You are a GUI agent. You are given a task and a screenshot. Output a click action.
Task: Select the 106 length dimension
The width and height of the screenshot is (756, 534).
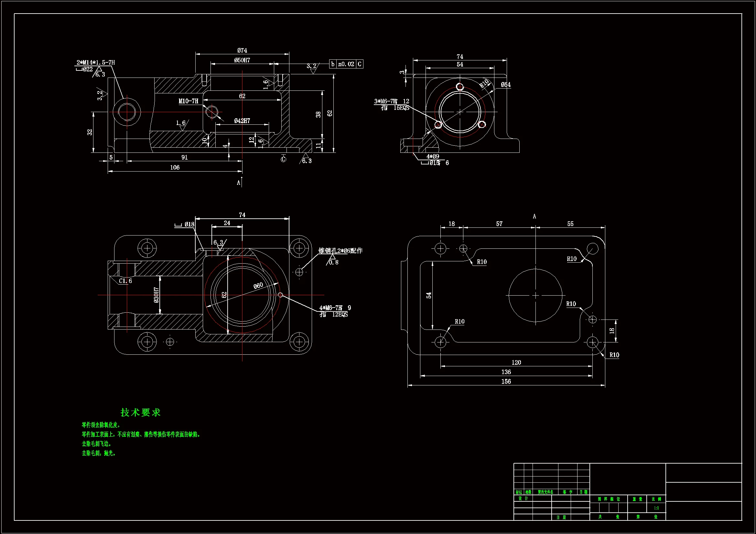(175, 167)
